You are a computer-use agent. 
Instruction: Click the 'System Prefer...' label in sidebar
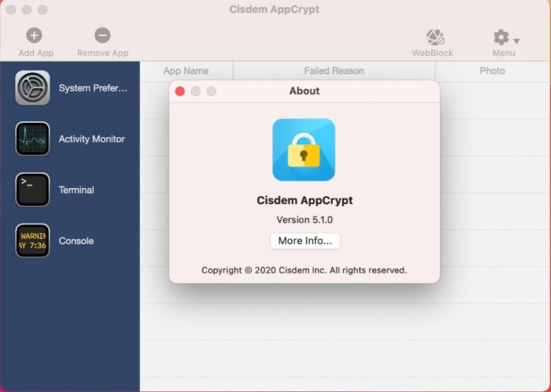click(93, 88)
